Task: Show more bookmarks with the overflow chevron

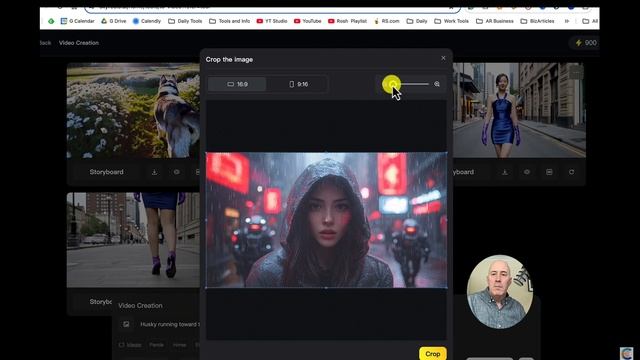Action: (567, 21)
